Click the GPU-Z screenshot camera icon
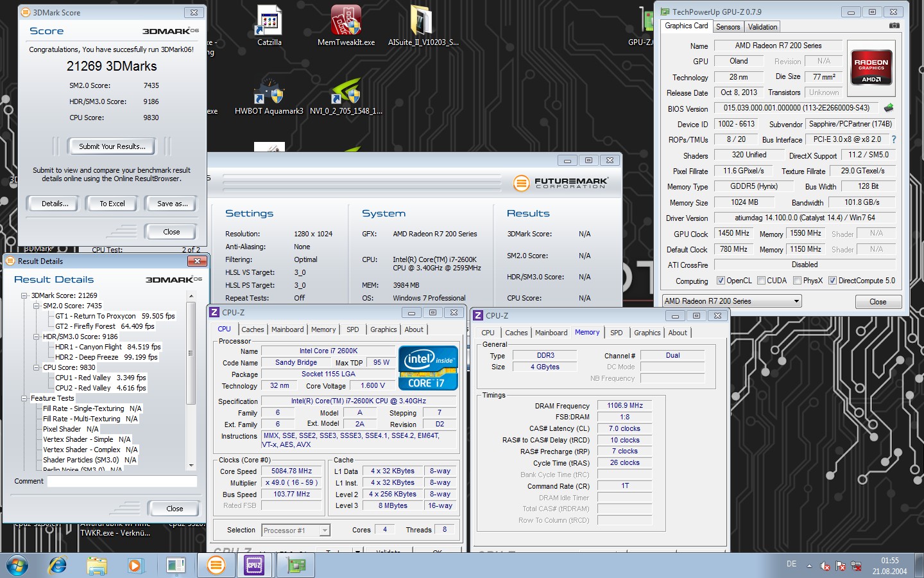 tap(894, 26)
